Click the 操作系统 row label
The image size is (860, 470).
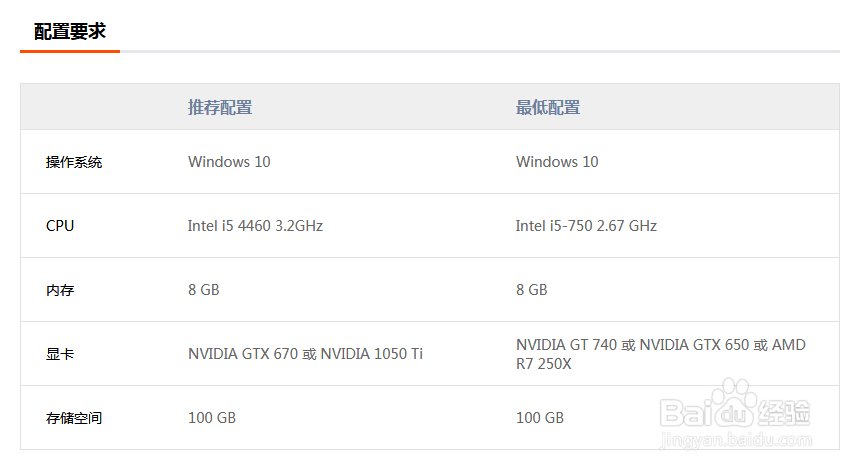pos(74,162)
